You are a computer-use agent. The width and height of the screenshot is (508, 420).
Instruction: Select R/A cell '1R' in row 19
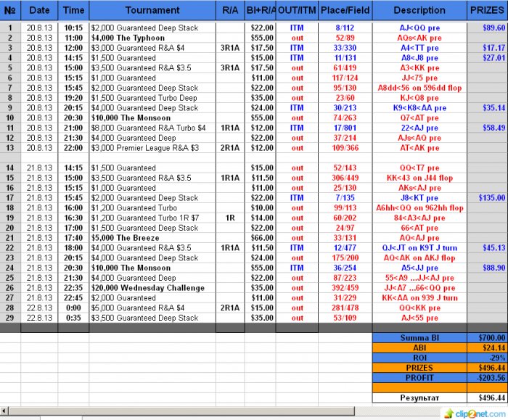click(x=230, y=218)
